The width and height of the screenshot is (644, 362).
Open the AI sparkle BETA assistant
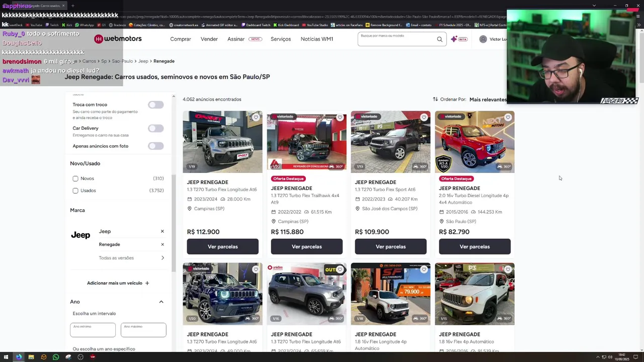click(459, 39)
